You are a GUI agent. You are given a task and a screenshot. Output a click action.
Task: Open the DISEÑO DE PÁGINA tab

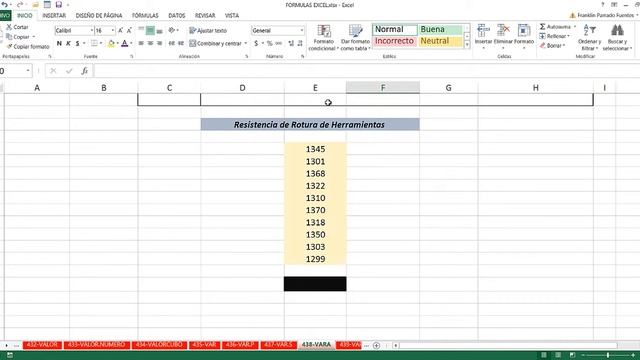click(x=99, y=16)
